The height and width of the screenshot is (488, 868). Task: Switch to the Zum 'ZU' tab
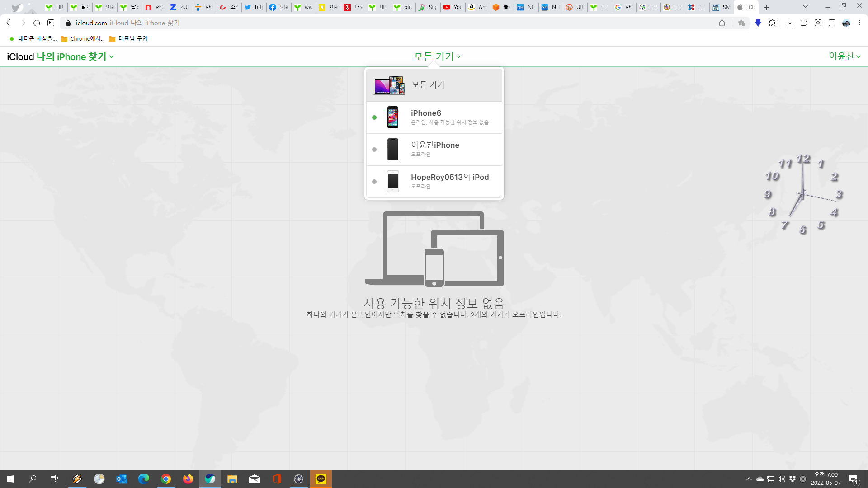(x=179, y=7)
